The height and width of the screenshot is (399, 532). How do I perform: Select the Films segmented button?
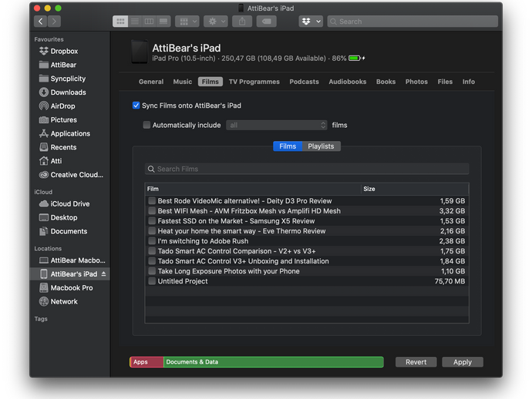pyautogui.click(x=288, y=146)
